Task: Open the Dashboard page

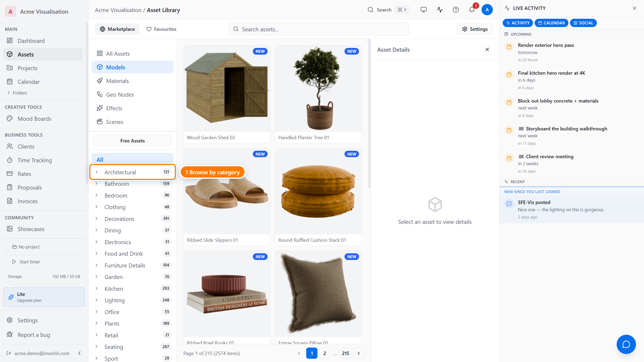Action: click(x=43, y=41)
